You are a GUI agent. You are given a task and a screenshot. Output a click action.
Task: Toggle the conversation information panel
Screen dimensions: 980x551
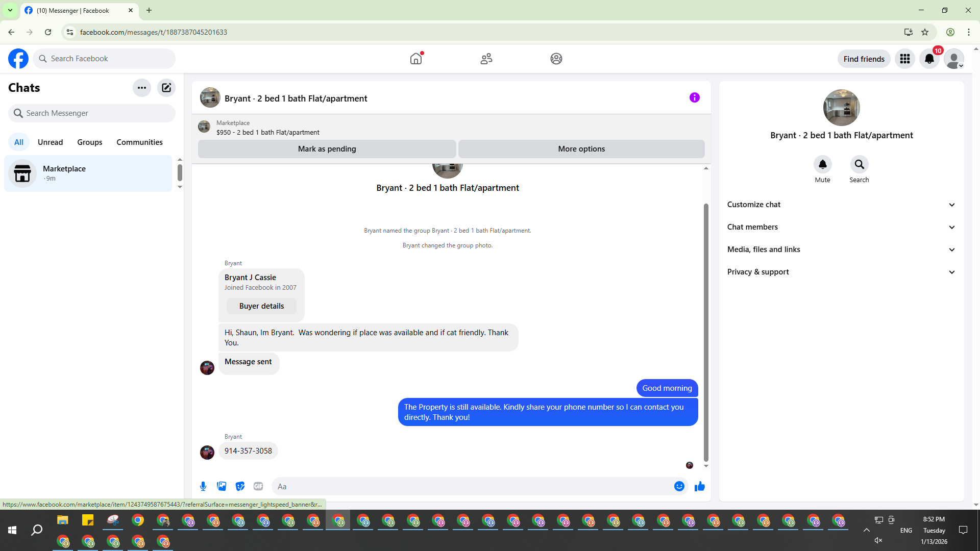[694, 97]
